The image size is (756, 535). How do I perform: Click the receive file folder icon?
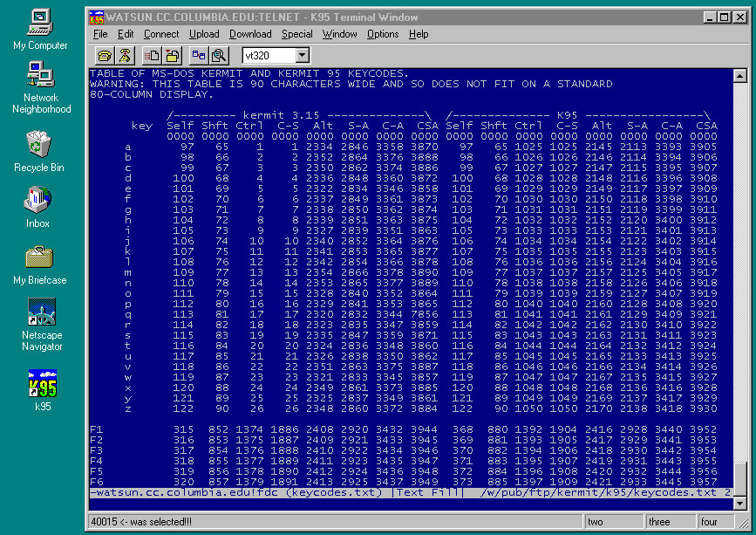click(x=173, y=56)
